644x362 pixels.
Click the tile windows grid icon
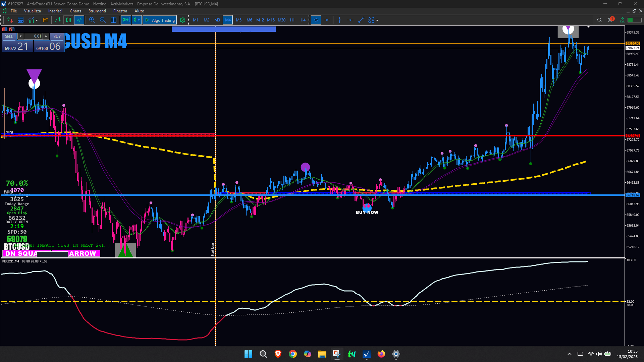114,20
